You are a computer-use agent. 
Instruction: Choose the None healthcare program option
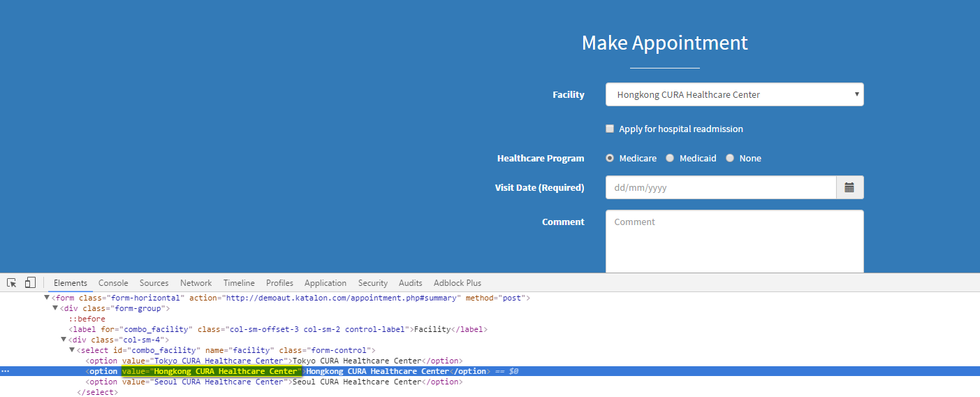[730, 158]
